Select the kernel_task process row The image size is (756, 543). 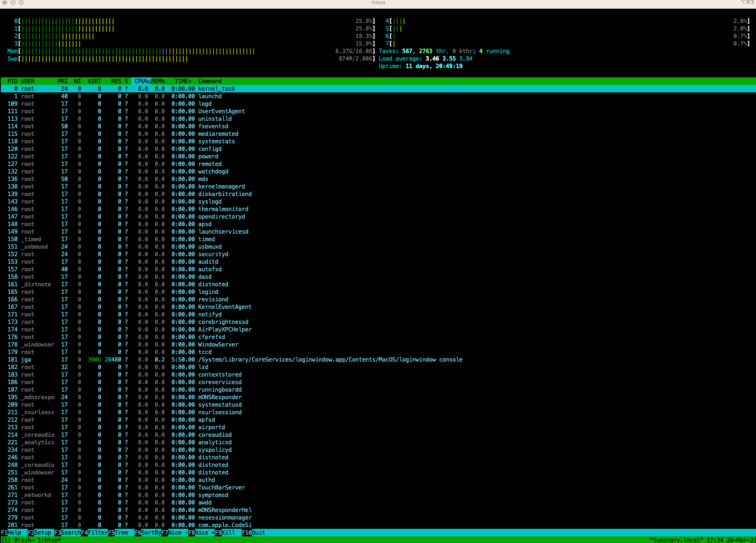217,89
